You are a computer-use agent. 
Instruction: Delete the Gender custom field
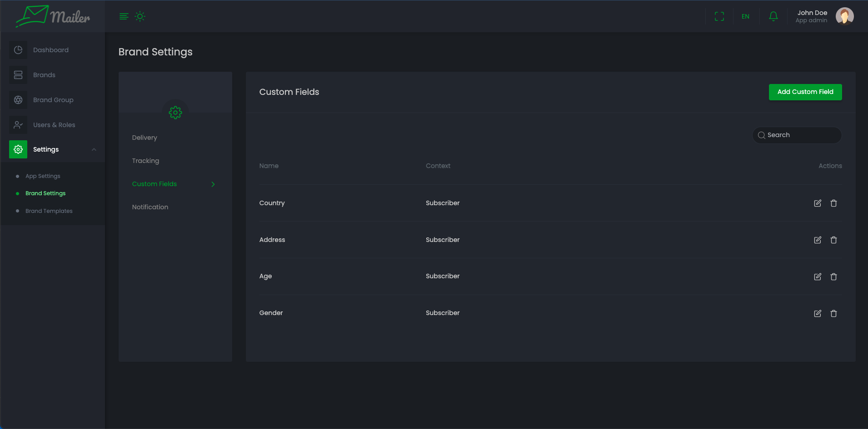click(x=833, y=314)
